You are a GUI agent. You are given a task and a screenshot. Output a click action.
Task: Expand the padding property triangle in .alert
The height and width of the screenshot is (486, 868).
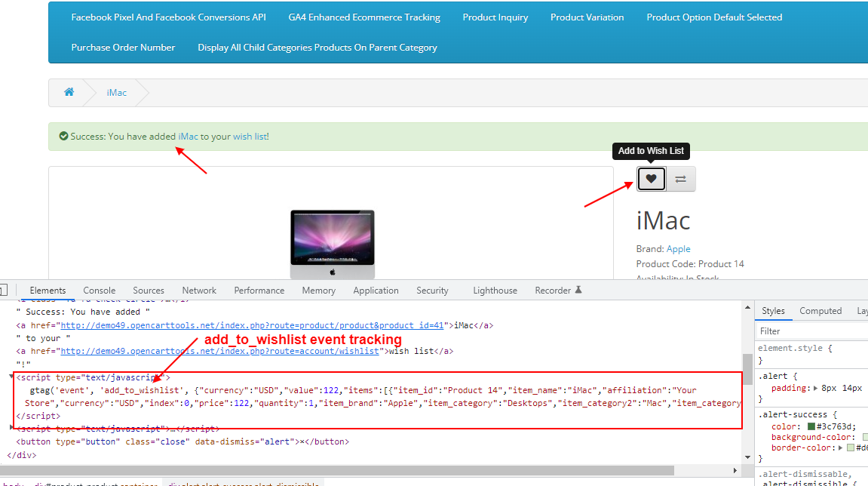(815, 389)
